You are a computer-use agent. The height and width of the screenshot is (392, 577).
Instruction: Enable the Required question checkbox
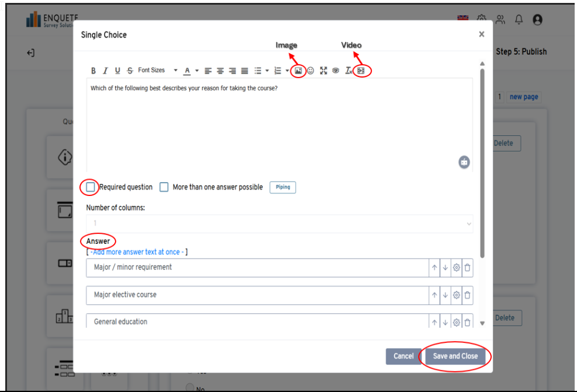[91, 187]
